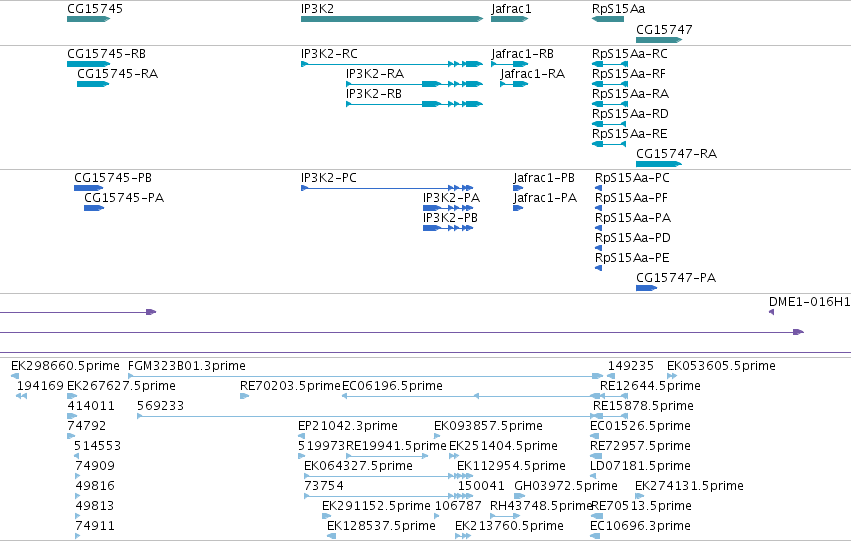Viewport: 851px width, 541px height.
Task: Click the EK213760.5prime EST label
Action: 509,527
